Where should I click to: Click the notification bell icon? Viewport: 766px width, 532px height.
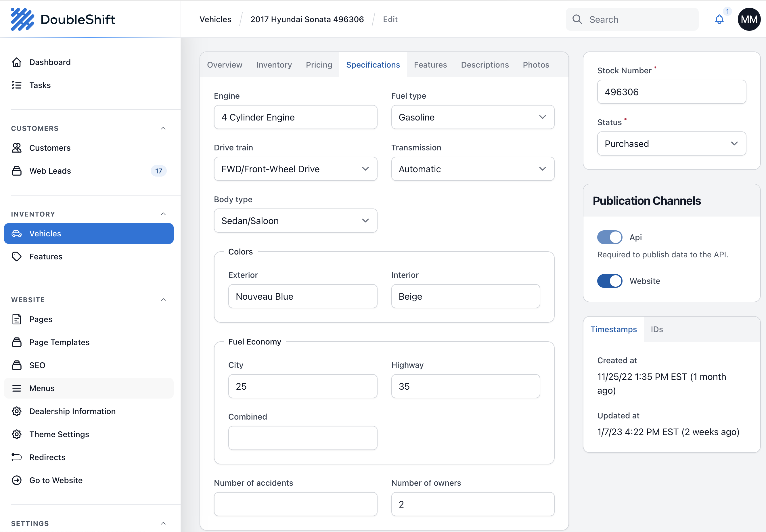(719, 20)
